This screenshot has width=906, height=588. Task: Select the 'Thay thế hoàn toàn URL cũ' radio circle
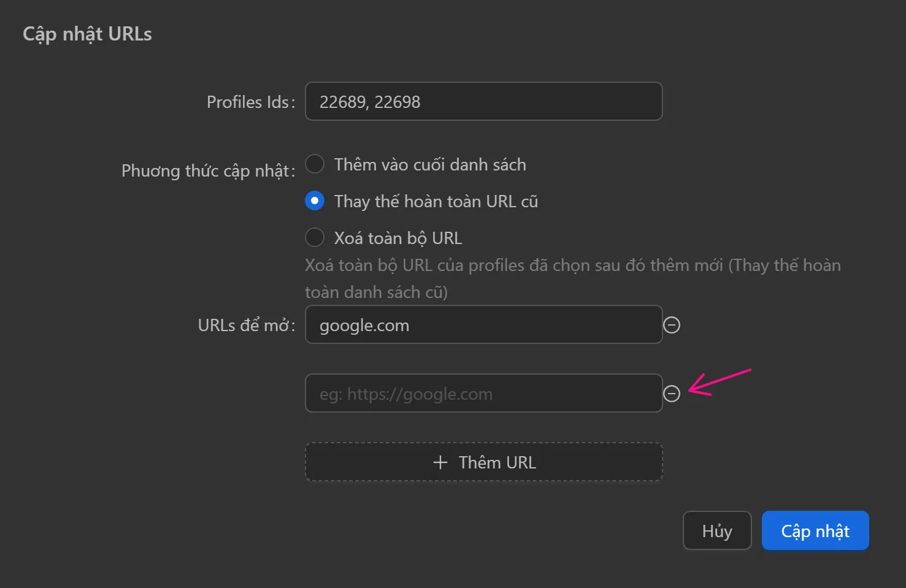[315, 201]
